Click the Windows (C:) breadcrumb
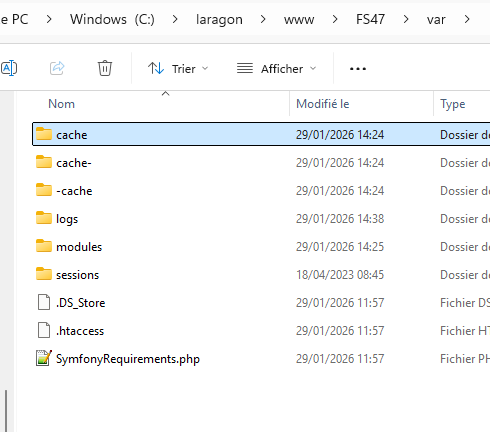Viewport: 490px width, 432px height. pyautogui.click(x=112, y=19)
